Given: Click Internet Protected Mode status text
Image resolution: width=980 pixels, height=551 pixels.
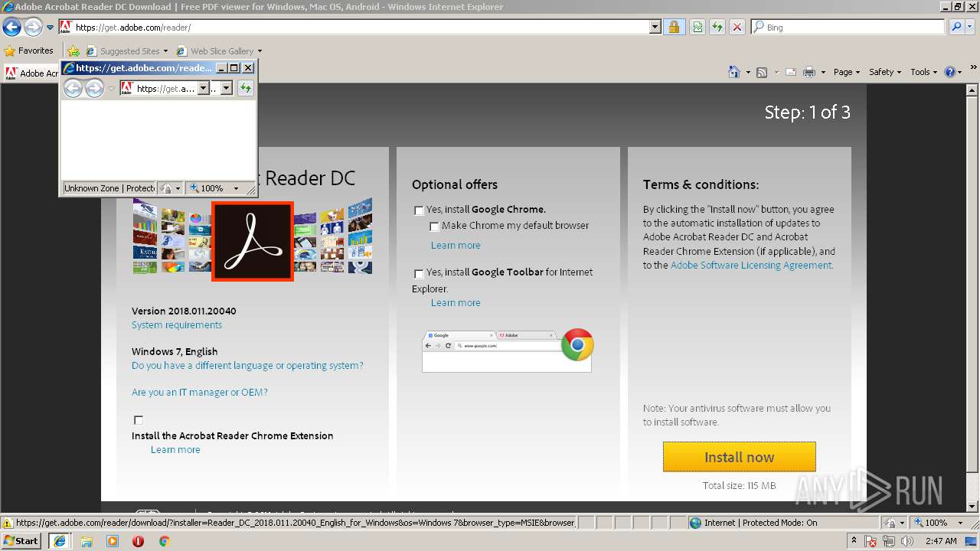Looking at the screenshot, I should click(760, 523).
